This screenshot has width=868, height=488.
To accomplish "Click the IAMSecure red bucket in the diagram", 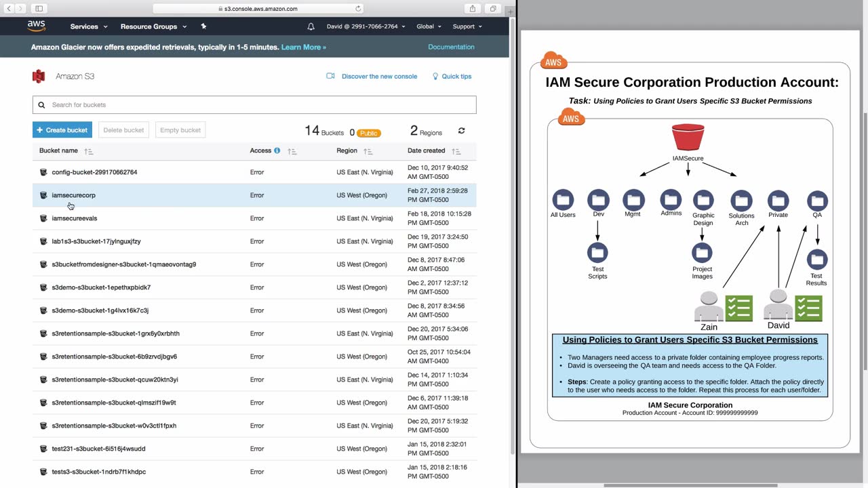I will (688, 137).
